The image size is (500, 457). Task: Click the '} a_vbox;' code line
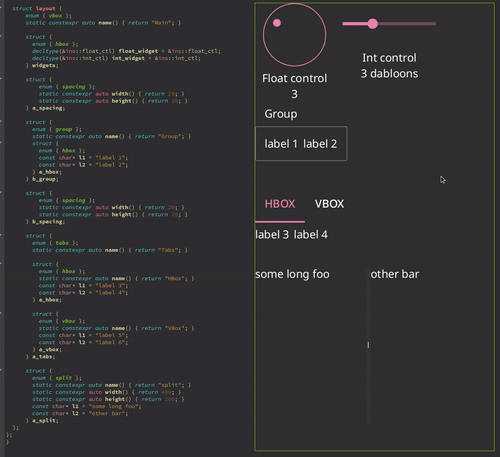(47, 350)
